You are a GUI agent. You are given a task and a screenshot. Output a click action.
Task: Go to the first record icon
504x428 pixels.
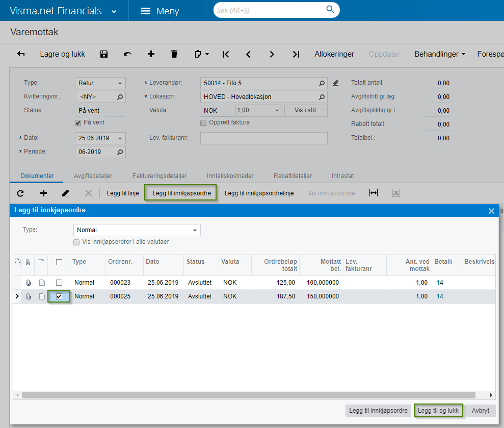(x=225, y=54)
